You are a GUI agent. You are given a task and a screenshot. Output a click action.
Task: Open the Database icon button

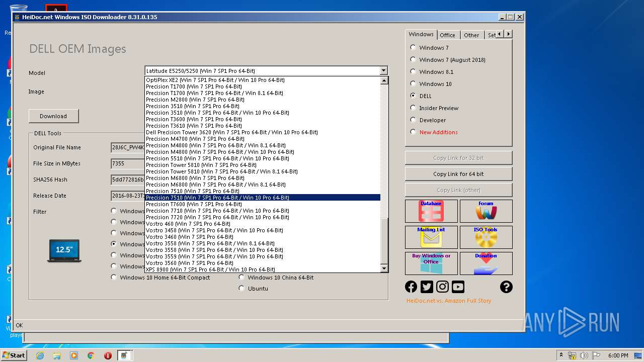tap(431, 211)
